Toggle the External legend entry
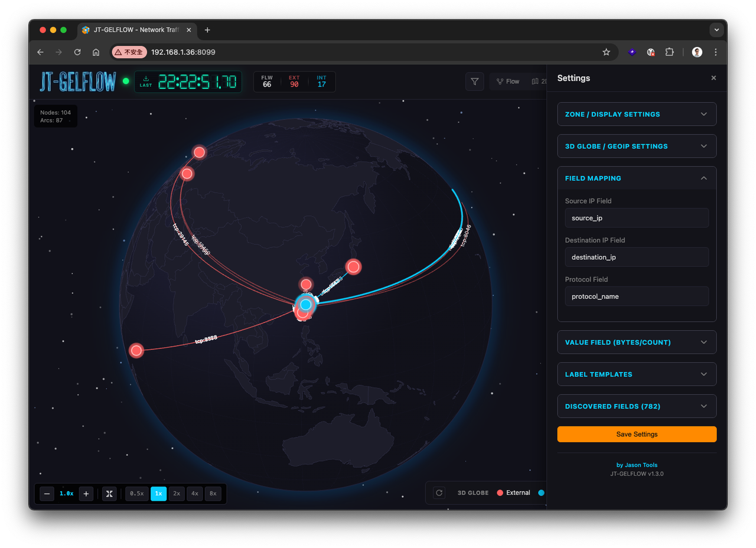The width and height of the screenshot is (756, 548). pyautogui.click(x=513, y=493)
